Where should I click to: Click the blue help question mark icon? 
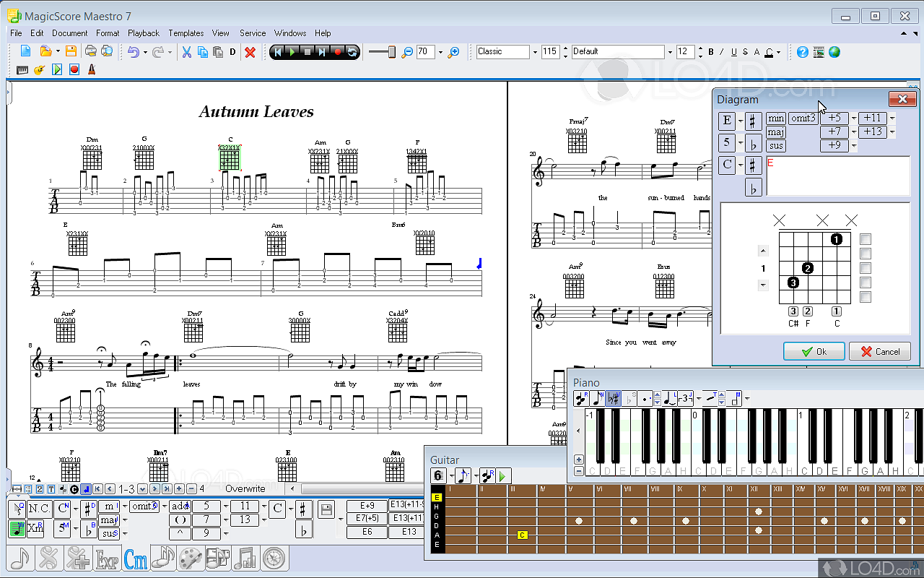(802, 51)
